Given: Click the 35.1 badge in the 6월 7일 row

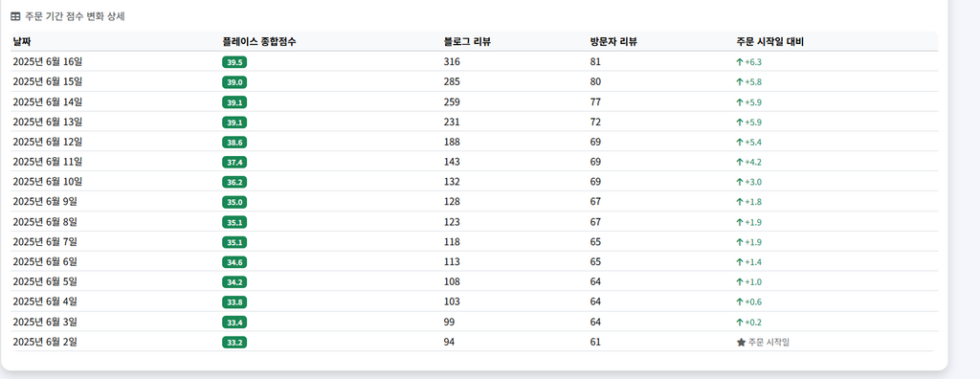Looking at the screenshot, I should [x=234, y=243].
